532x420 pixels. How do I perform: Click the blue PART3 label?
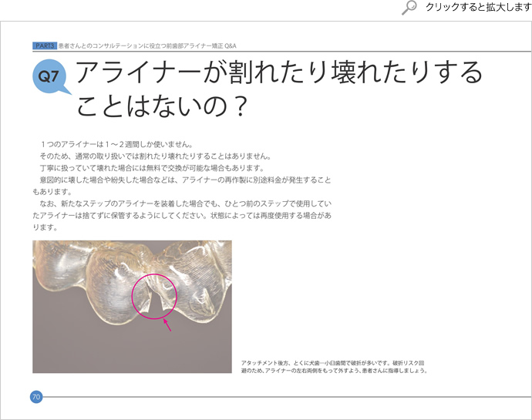point(45,46)
